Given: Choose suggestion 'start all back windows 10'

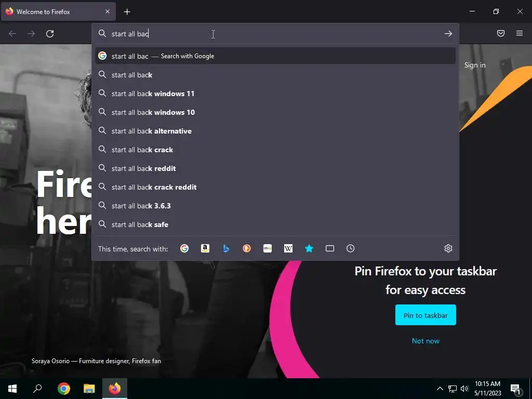Looking at the screenshot, I should click(275, 112).
